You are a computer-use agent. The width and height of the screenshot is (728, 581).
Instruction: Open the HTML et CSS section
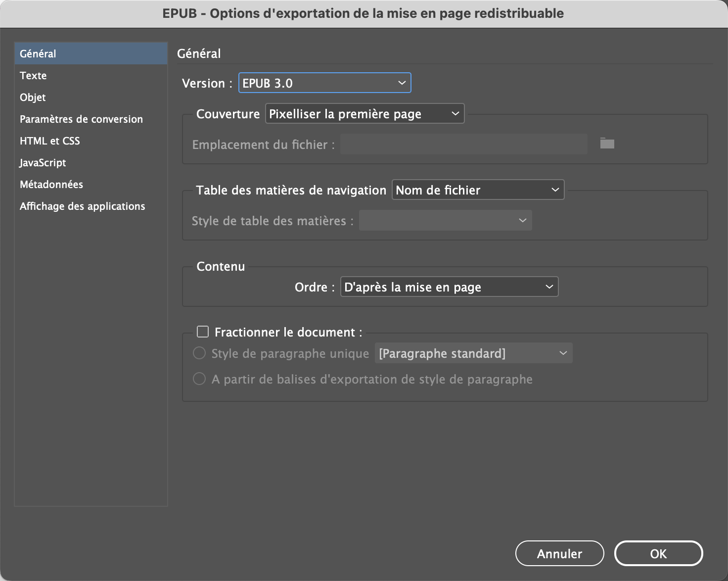[50, 141]
